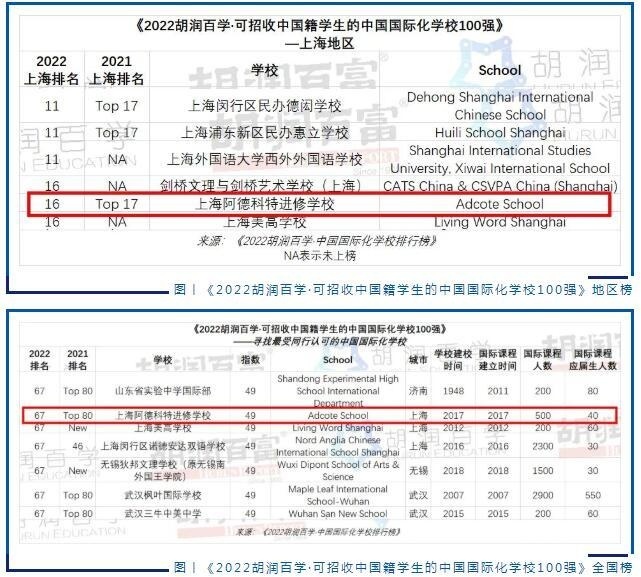Click the figure caption ending in '地区榜'
641x577 pixels.
[x=403, y=289]
